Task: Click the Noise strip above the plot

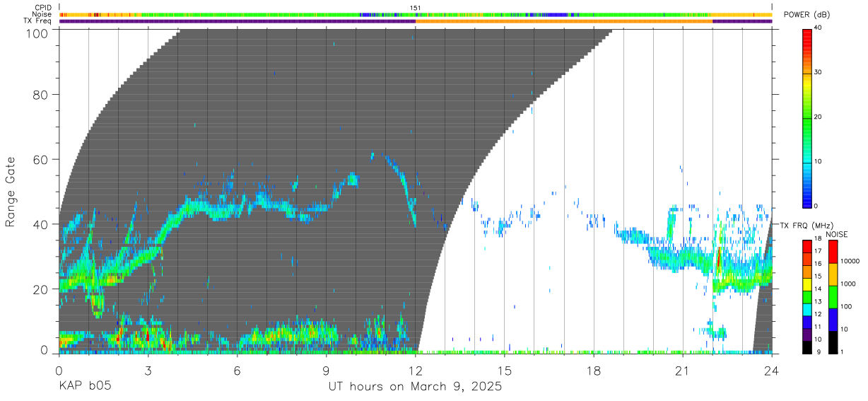Action: click(x=416, y=14)
